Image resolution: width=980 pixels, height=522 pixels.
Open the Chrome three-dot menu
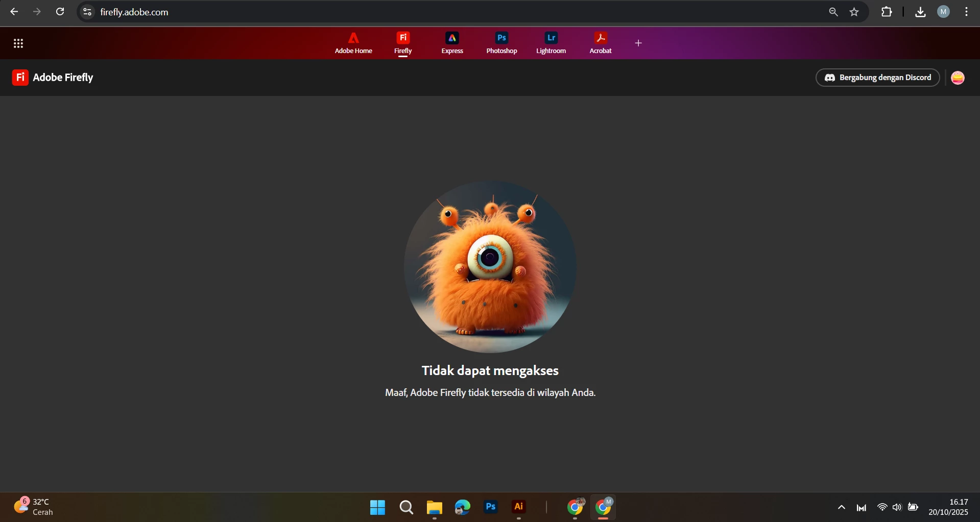(966, 12)
